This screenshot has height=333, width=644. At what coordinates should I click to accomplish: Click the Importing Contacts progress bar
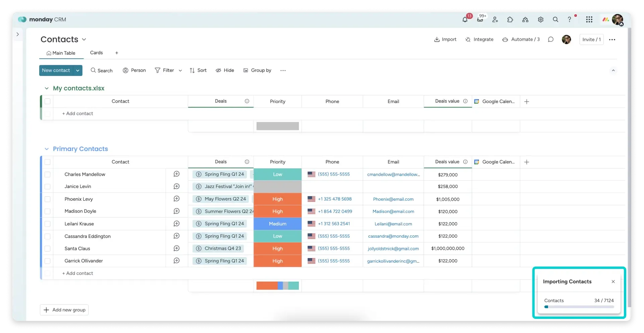pos(579,307)
